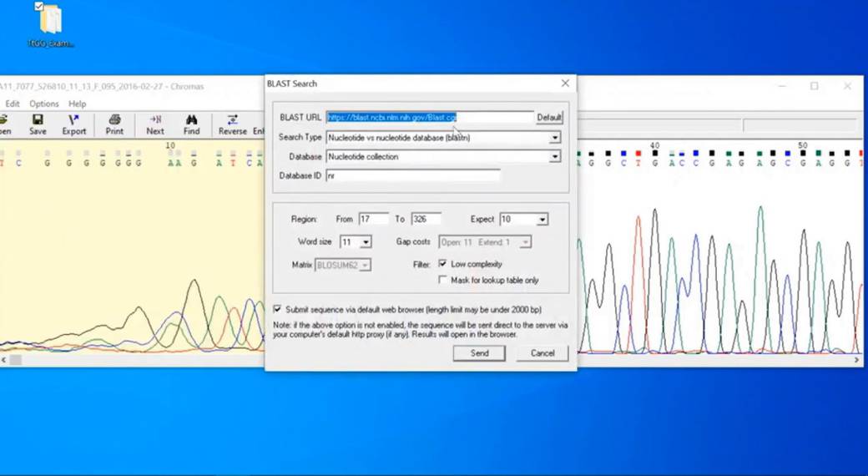
Task: Open the desktop zip folder icon
Action: (50, 23)
